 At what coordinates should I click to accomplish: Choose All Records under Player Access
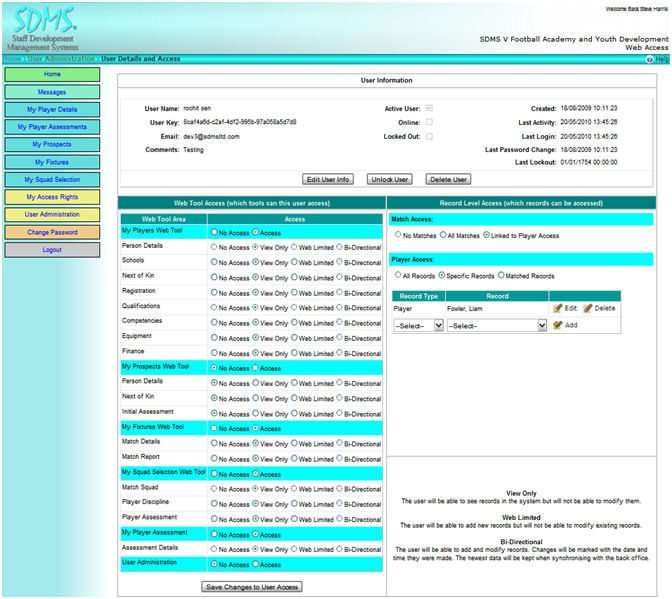[x=398, y=275]
